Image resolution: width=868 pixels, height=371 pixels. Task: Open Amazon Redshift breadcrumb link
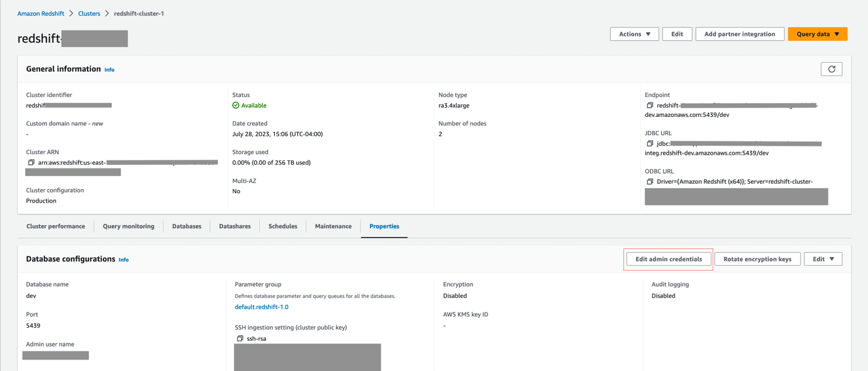[41, 13]
